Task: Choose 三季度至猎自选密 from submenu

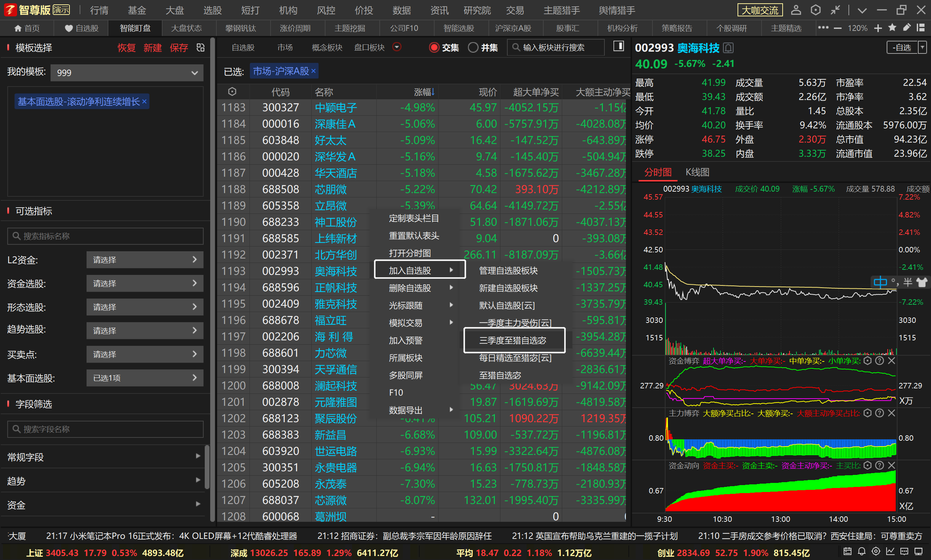Action: click(x=514, y=340)
